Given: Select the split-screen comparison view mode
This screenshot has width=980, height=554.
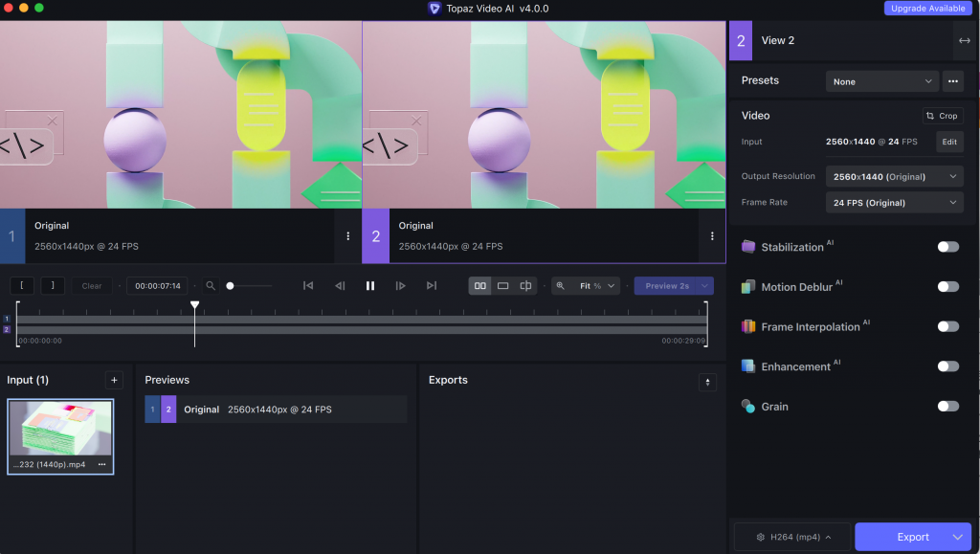Looking at the screenshot, I should [523, 285].
